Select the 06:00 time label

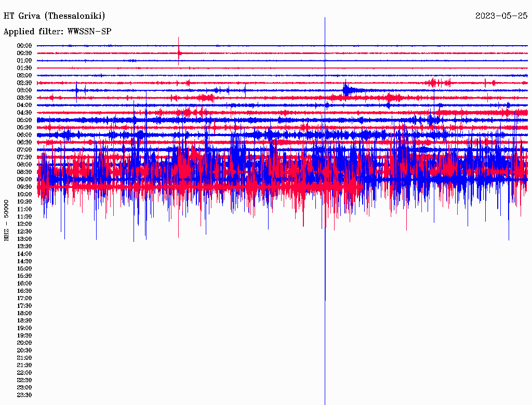pyautogui.click(x=24, y=134)
